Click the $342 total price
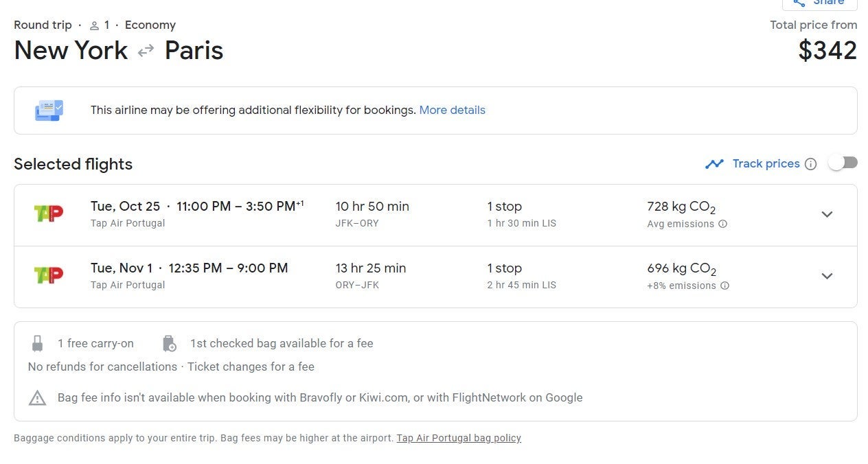 [x=827, y=51]
